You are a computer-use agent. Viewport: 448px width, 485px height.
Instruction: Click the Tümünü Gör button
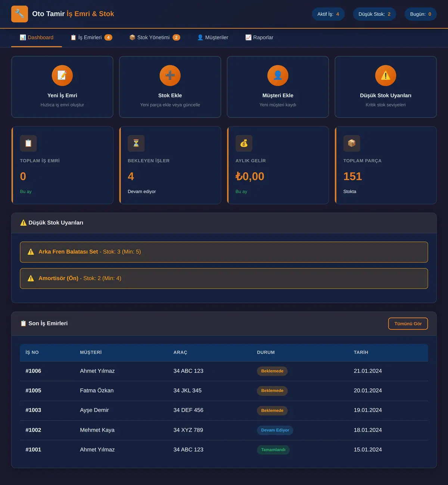408,324
